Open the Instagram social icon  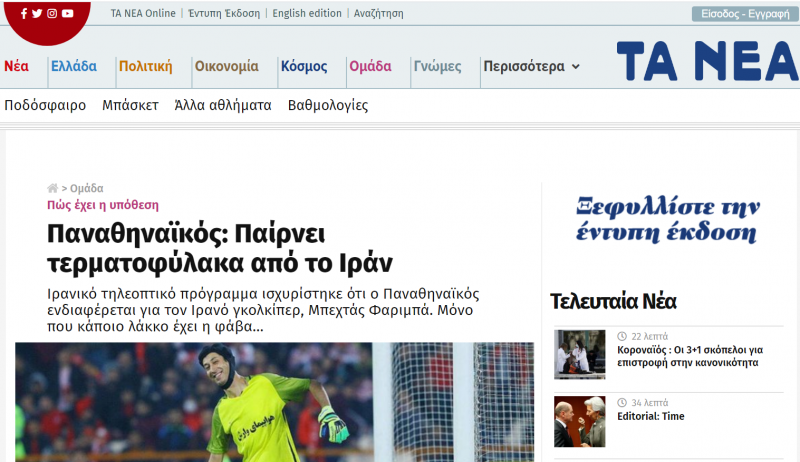[x=52, y=14]
